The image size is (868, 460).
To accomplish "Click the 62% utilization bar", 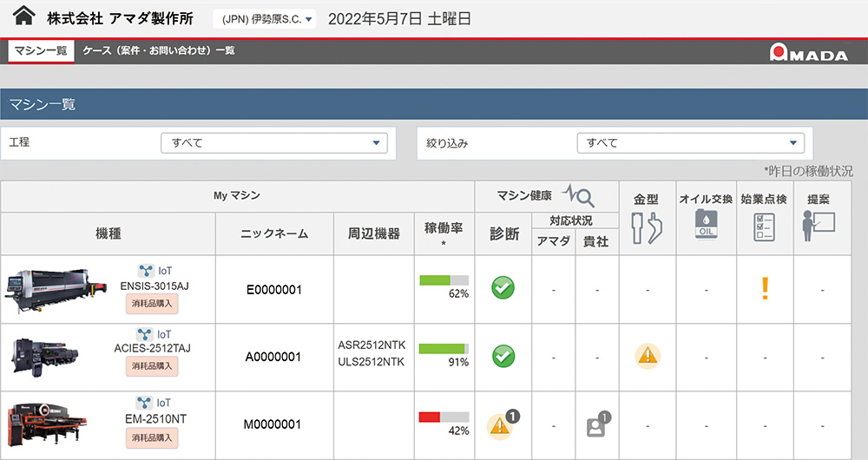I will tap(444, 280).
